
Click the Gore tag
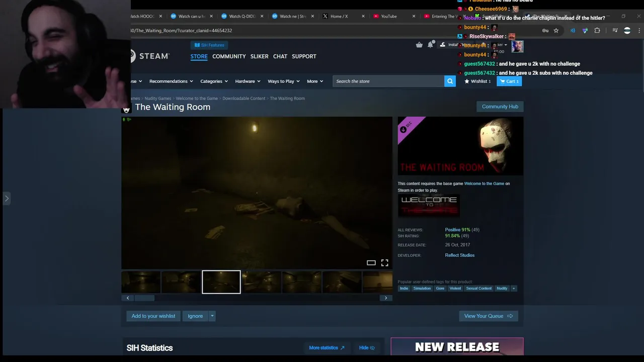coord(440,288)
